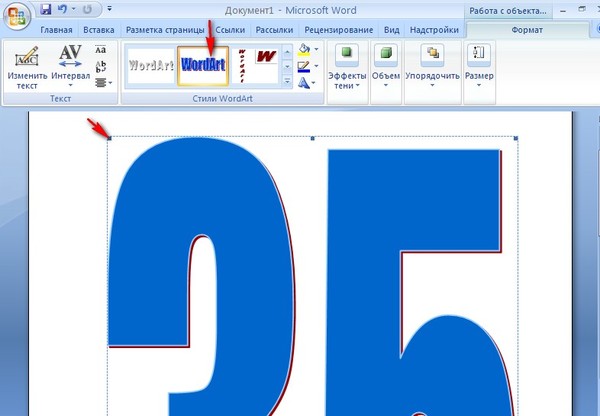Open Customize Quick Access Toolbar dropdown
Viewport: 600px width, 416px height.
[x=109, y=8]
